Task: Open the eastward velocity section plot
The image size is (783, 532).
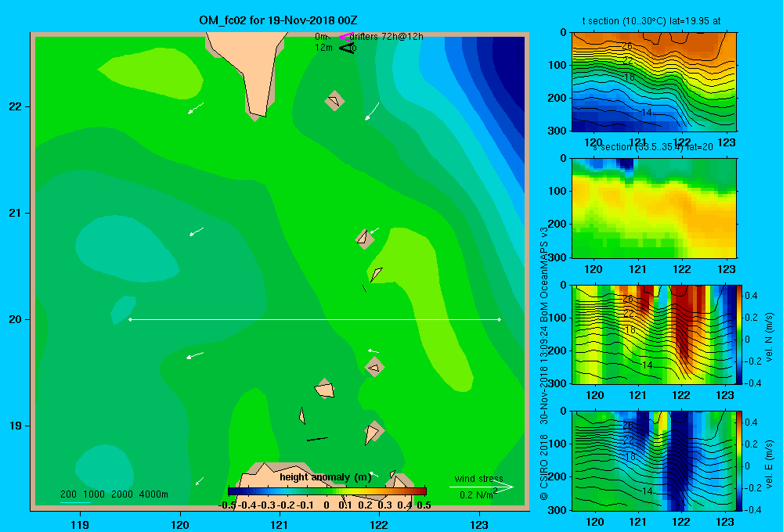Action: [x=654, y=461]
